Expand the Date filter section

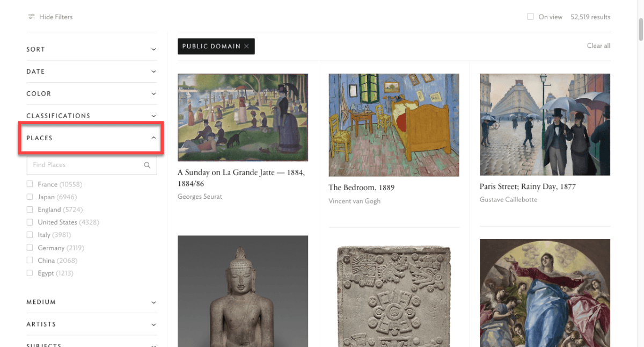click(92, 71)
